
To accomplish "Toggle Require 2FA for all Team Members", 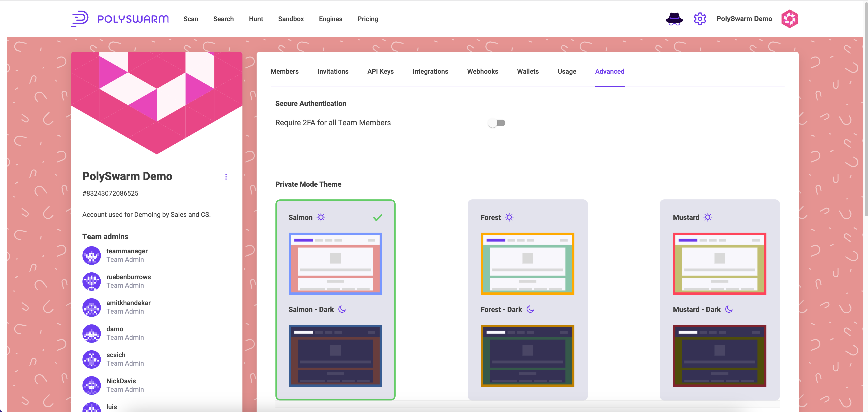I will coord(496,123).
